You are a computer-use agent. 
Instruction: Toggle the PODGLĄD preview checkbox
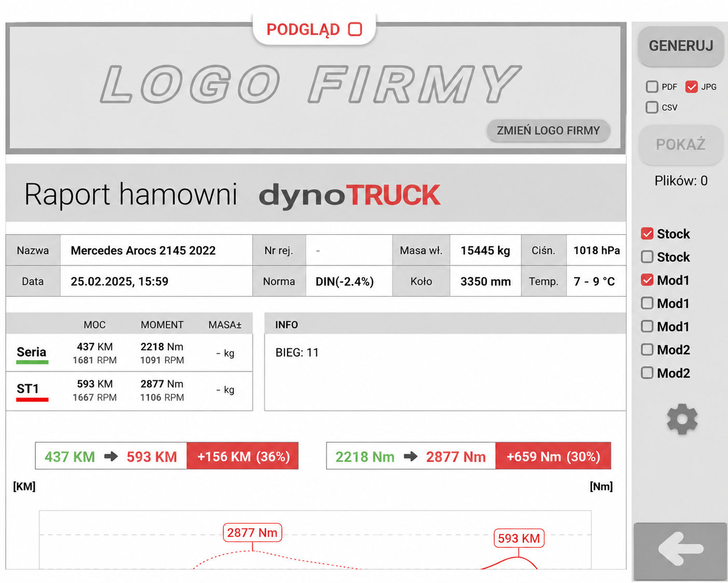pyautogui.click(x=355, y=29)
